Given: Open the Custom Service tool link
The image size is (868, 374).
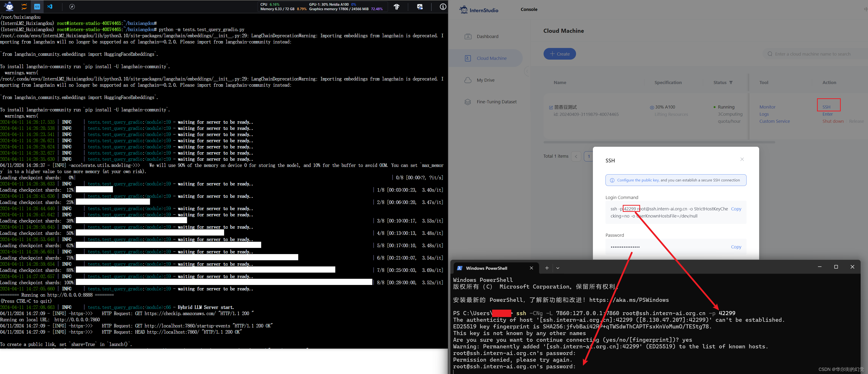Looking at the screenshot, I should (x=774, y=121).
